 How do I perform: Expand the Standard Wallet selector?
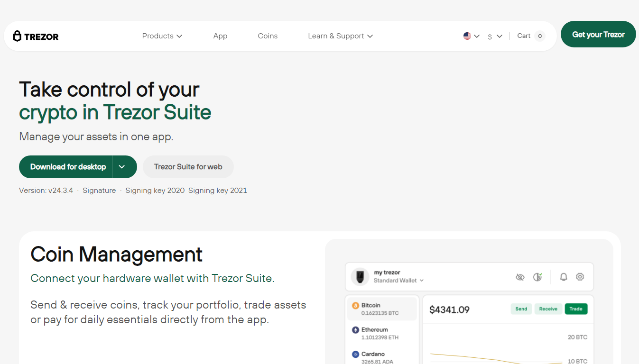click(398, 281)
